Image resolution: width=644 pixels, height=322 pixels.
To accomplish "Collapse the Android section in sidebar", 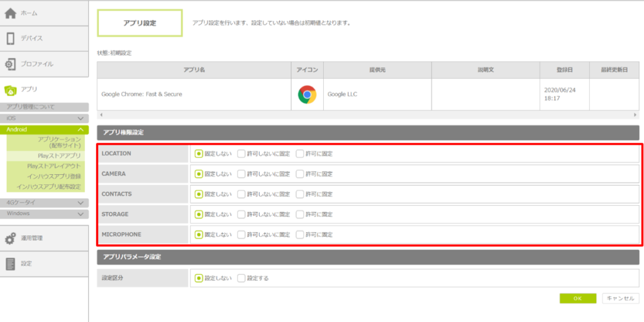I will pos(80,129).
